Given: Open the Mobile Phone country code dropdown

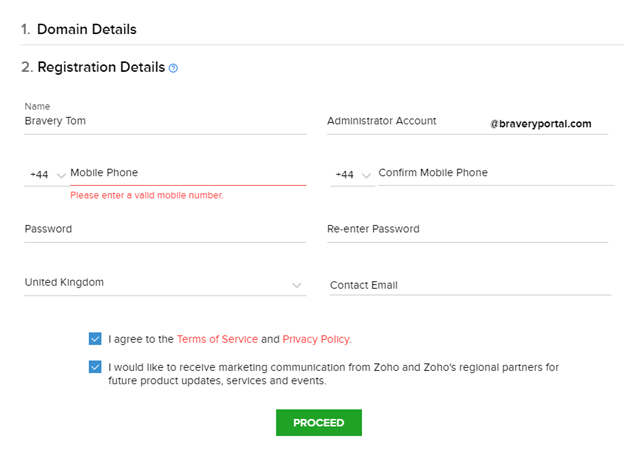Looking at the screenshot, I should [46, 174].
